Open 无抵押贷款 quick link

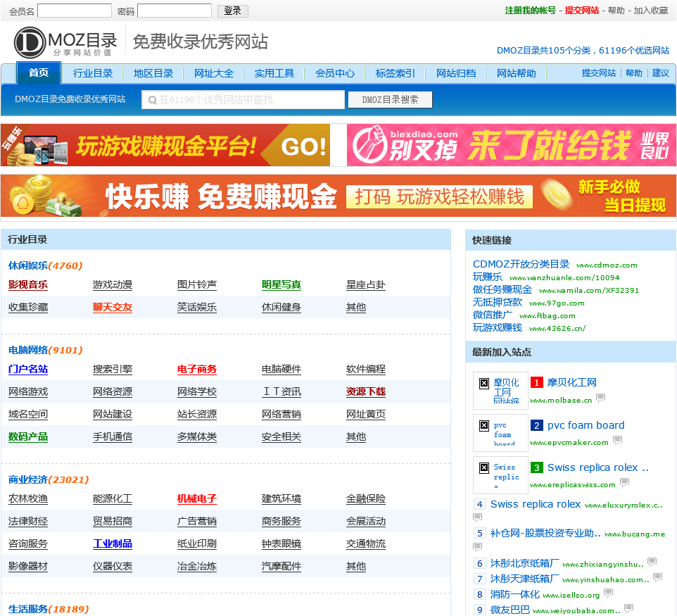coord(498,302)
